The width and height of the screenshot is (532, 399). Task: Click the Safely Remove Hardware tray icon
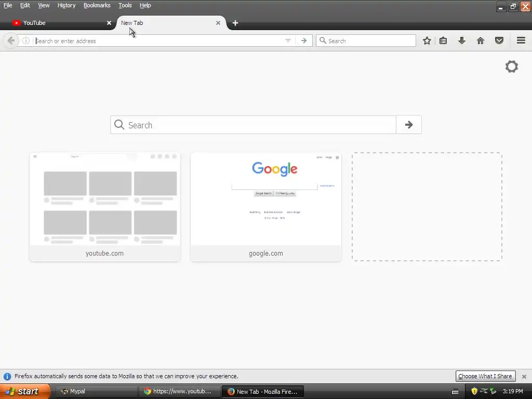point(493,391)
